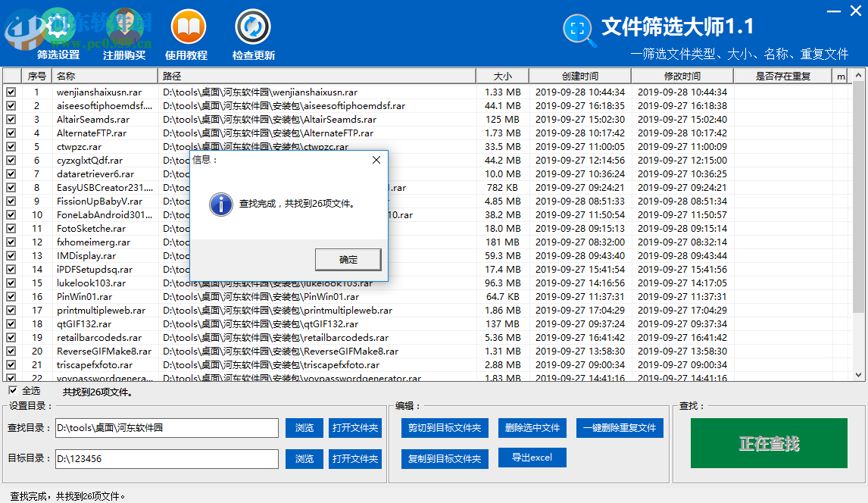868x503 pixels.
Task: Click the 检查更新 update check icon
Action: [252, 23]
